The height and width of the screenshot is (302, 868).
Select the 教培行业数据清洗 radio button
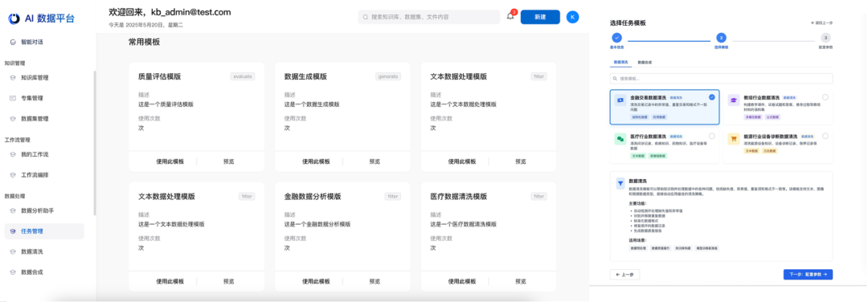(825, 97)
